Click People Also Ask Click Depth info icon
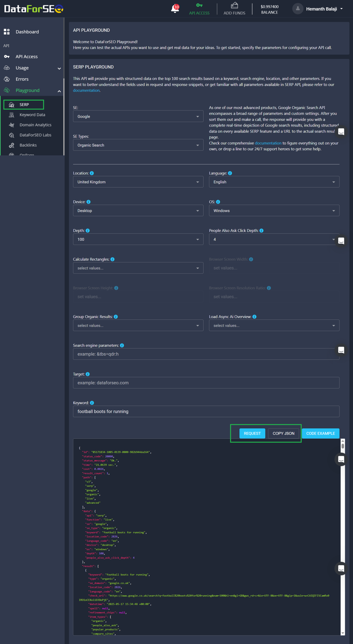The height and width of the screenshot is (644, 353). [262, 230]
